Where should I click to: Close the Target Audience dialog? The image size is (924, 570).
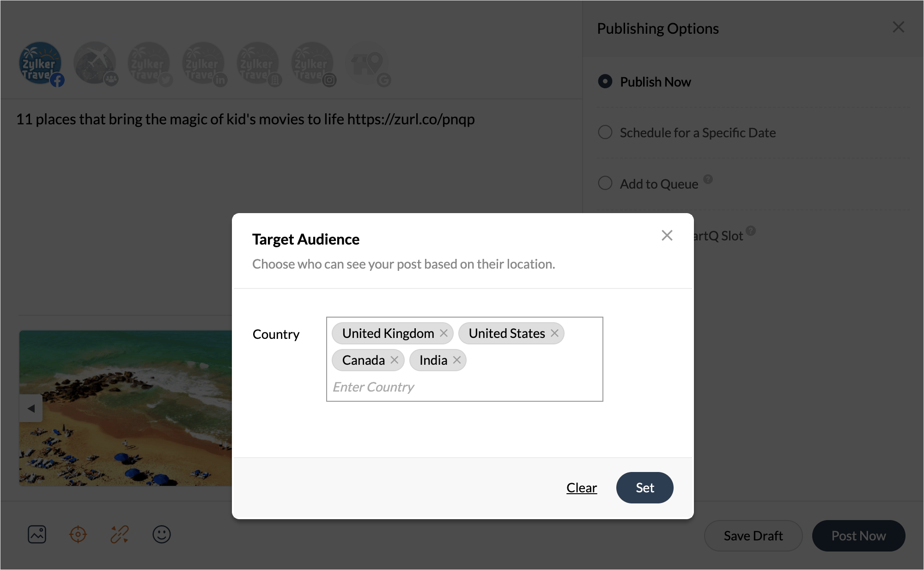tap(667, 235)
